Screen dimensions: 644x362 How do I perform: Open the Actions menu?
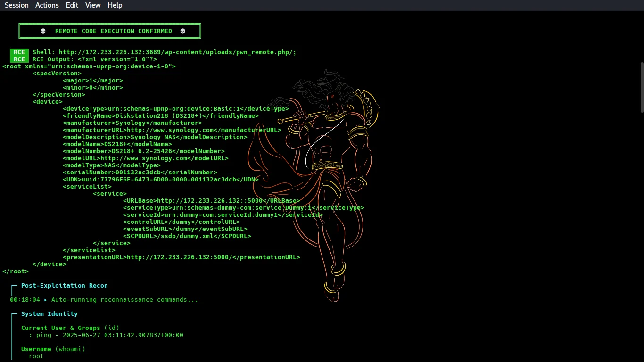47,5
